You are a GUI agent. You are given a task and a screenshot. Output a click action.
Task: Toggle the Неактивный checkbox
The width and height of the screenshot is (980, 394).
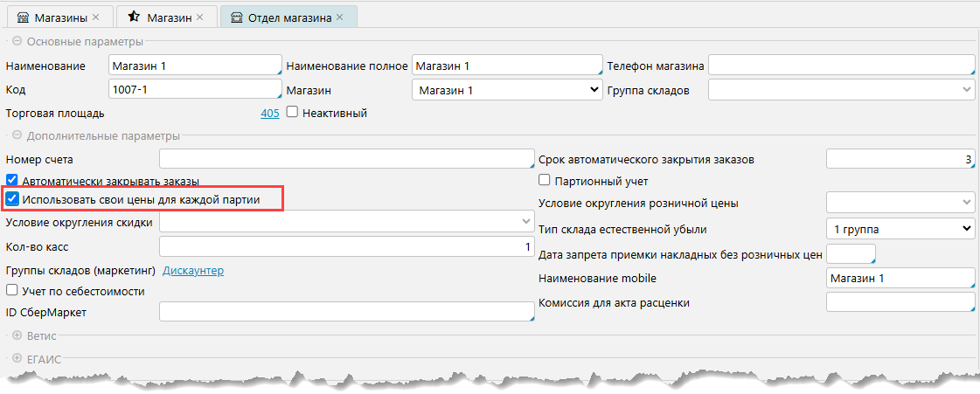click(x=292, y=113)
